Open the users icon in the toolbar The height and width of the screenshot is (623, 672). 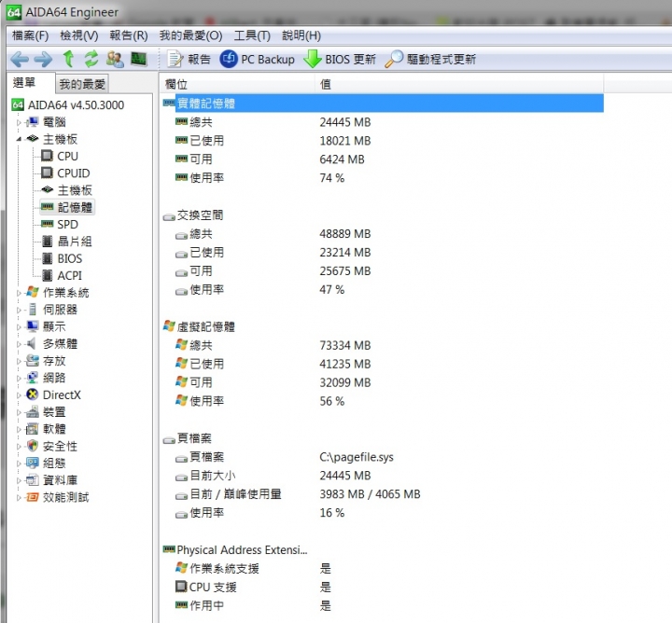click(x=115, y=59)
